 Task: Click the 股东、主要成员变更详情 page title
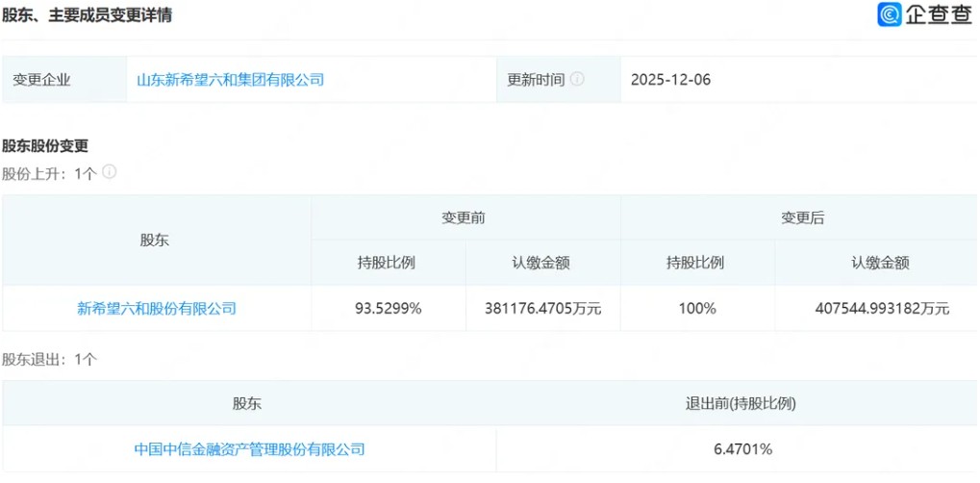(87, 15)
